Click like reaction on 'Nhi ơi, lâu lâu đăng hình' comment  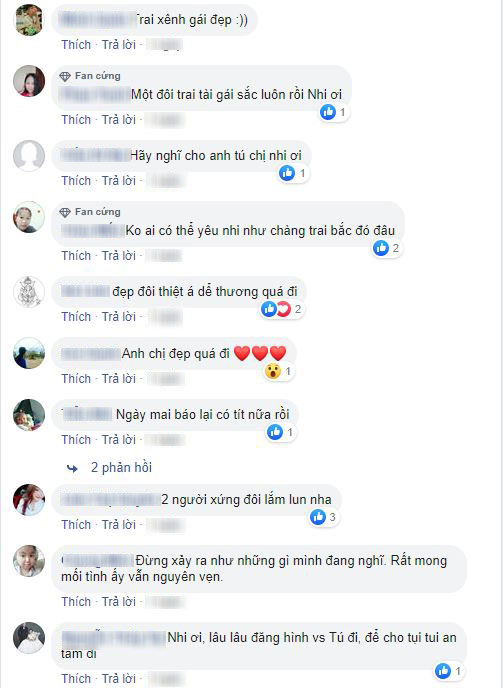tap(443, 671)
